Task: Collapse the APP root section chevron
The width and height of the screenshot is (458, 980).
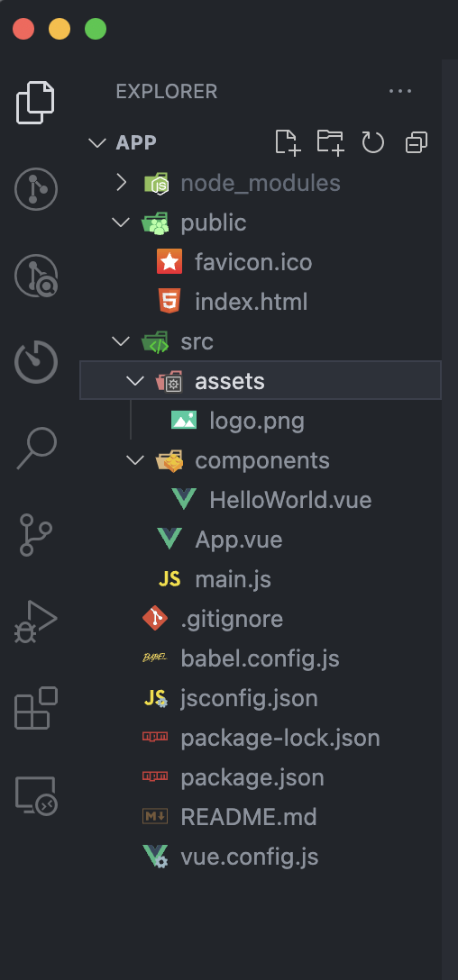Action: click(x=97, y=142)
